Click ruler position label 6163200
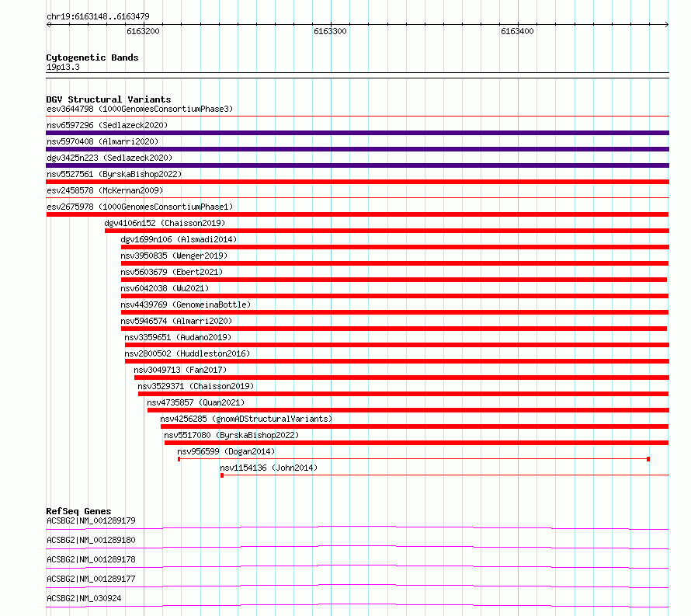The image size is (691, 616). coord(143,31)
